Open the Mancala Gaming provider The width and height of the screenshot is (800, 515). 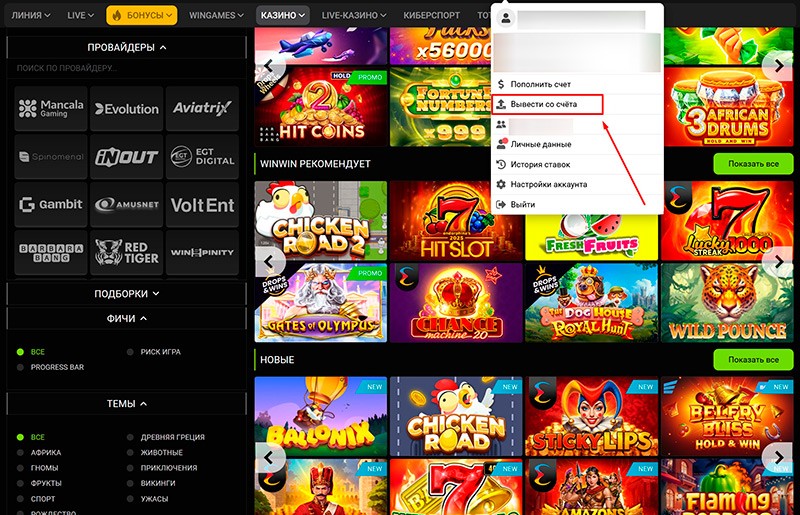(51, 108)
